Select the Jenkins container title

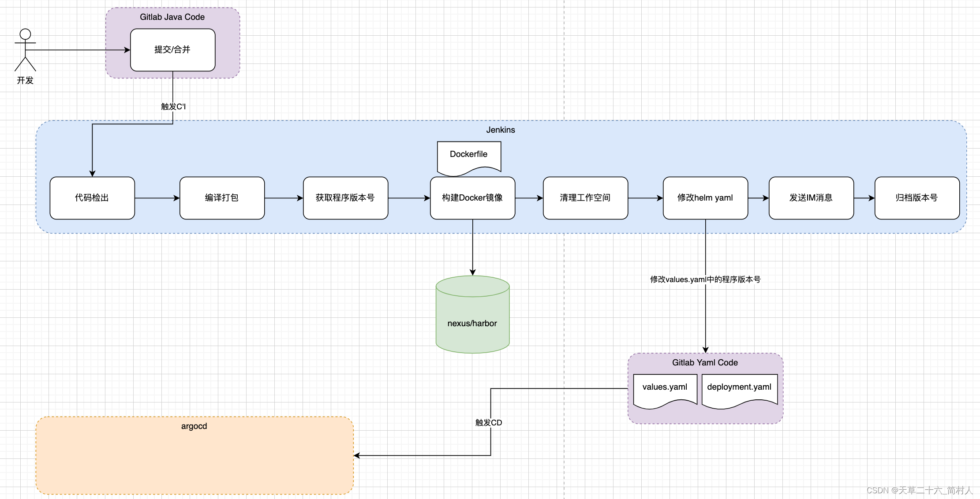(501, 130)
